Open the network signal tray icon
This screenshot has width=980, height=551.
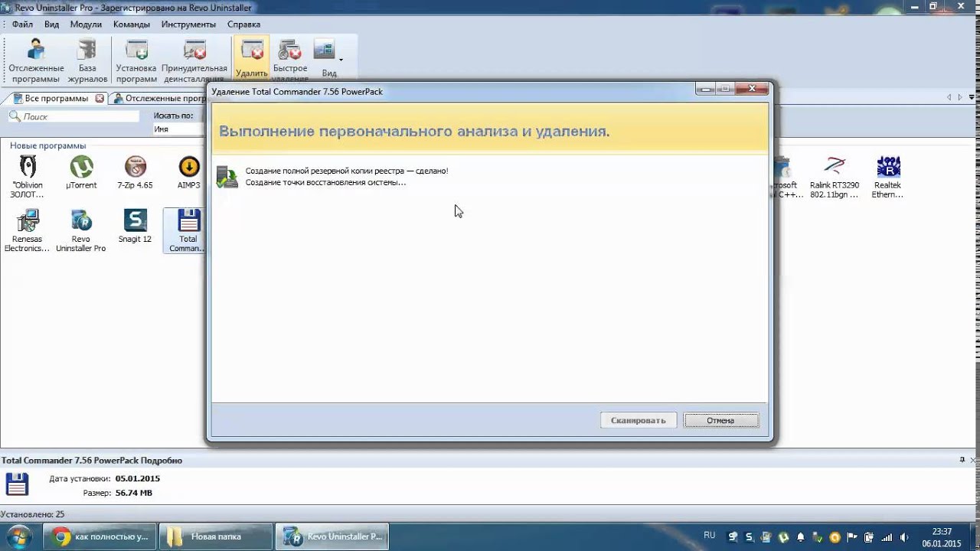(x=886, y=537)
